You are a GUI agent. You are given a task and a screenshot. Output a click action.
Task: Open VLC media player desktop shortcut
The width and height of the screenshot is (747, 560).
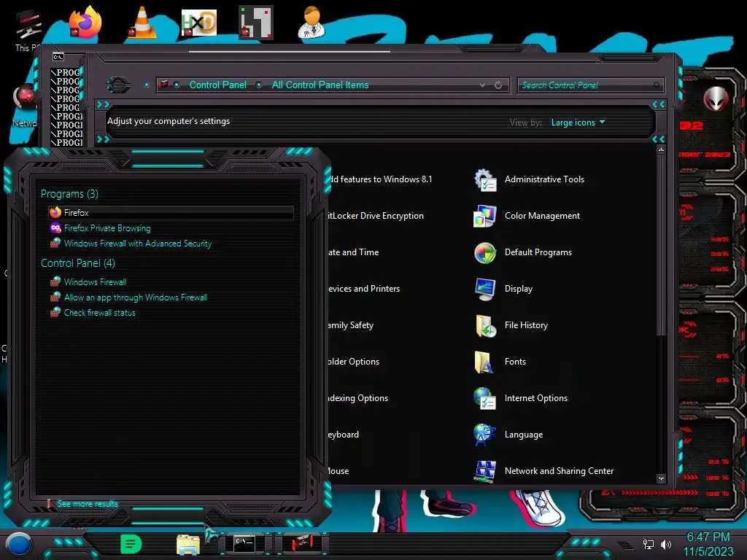point(142,22)
